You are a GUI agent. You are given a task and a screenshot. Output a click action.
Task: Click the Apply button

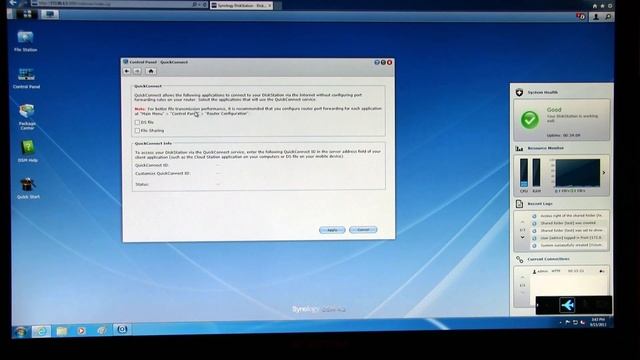pyautogui.click(x=332, y=230)
